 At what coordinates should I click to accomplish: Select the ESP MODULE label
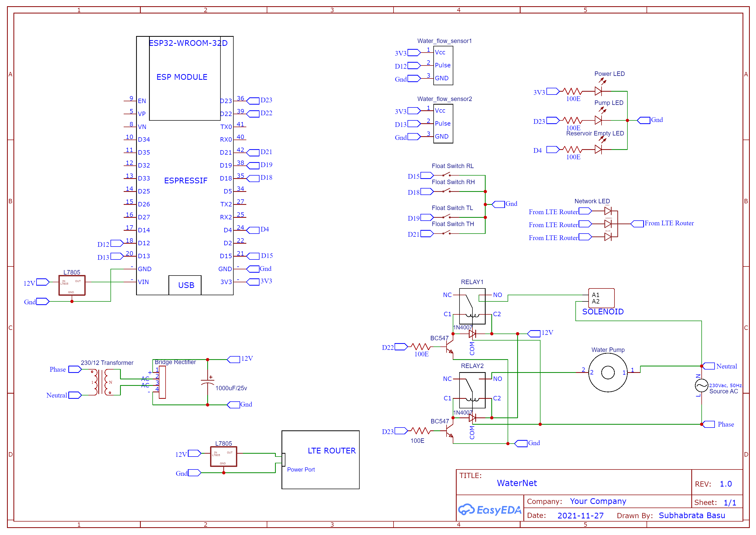pos(182,77)
